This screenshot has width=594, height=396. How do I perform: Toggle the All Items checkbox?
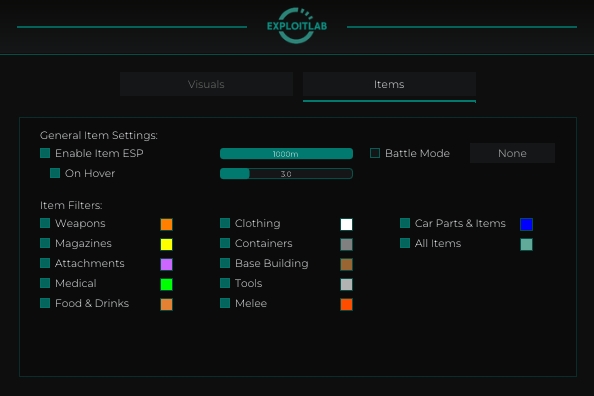pyautogui.click(x=405, y=243)
